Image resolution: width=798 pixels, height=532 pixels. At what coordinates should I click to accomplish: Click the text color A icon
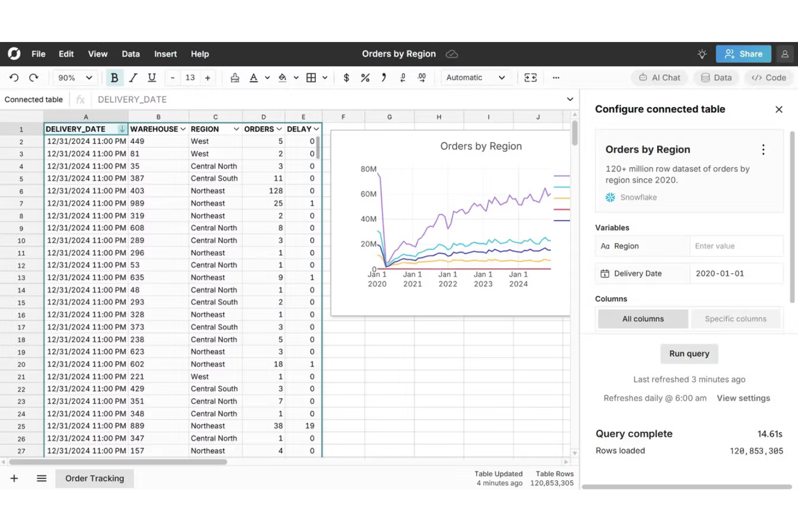pyautogui.click(x=253, y=78)
